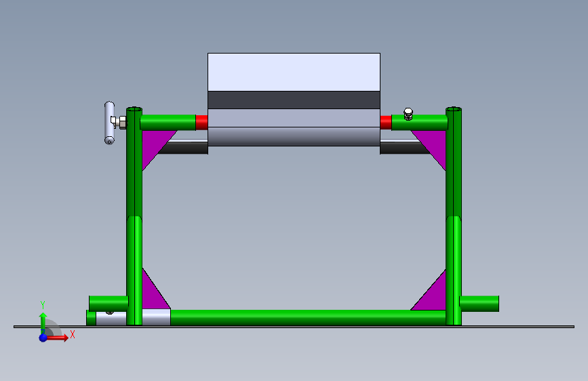
Task: Click the blue Z axis ball of the triad
Action: pyautogui.click(x=43, y=338)
